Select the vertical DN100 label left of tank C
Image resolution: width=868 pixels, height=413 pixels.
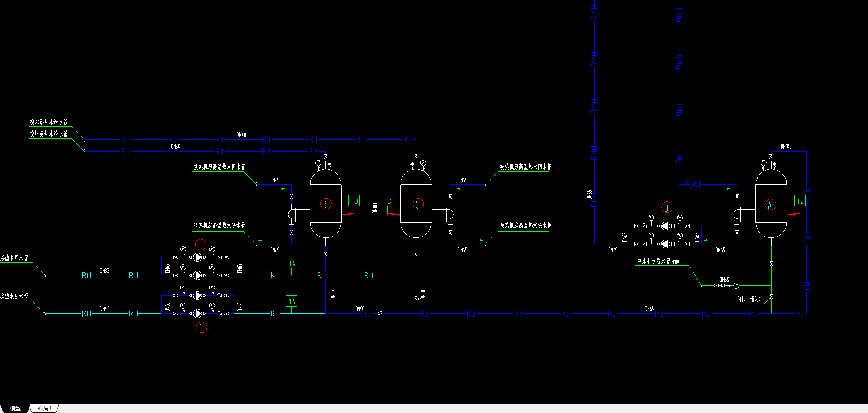(375, 208)
